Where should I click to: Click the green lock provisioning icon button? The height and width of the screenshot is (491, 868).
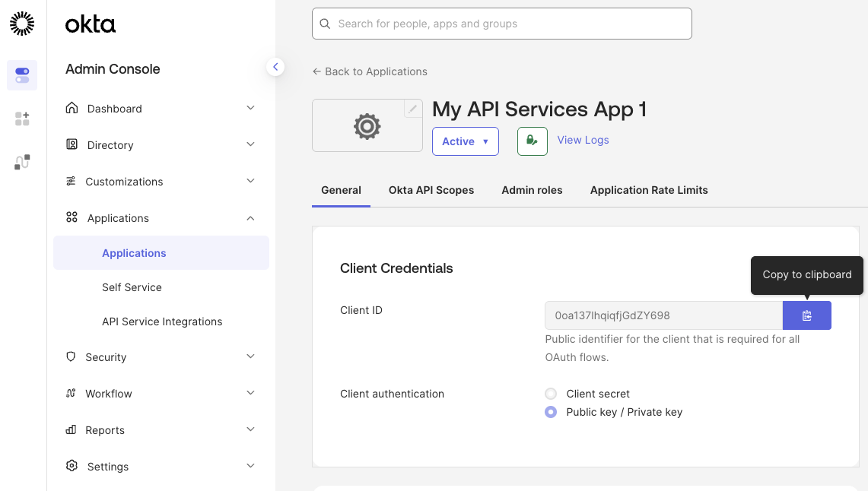coord(533,141)
